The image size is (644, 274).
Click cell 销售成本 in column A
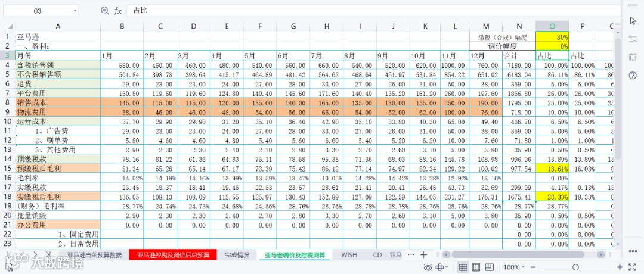point(58,102)
